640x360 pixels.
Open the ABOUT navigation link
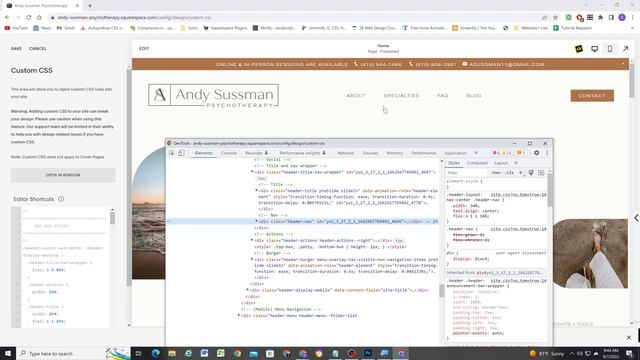tap(356, 96)
